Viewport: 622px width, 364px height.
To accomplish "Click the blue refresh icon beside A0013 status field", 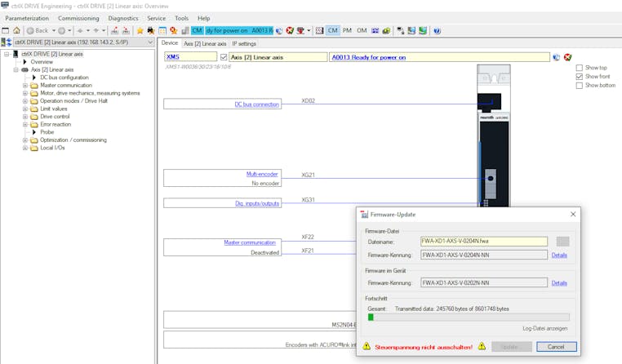I will tap(557, 57).
